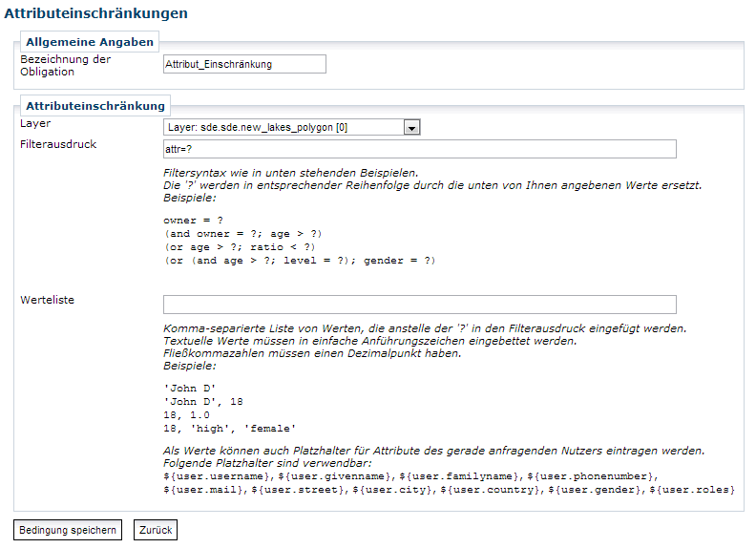This screenshot has width=756, height=548.
Task: Click 'Textuelle Werte müssen in einfache Anführungszeichen' hint
Action: click(x=370, y=341)
